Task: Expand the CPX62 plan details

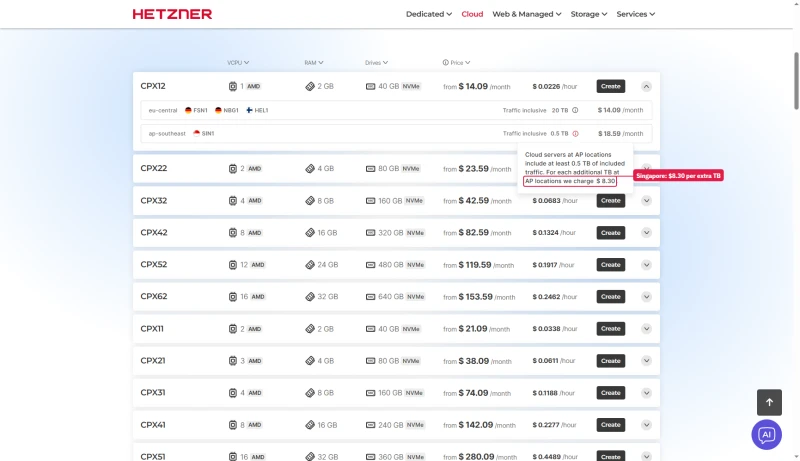Action: click(646, 297)
